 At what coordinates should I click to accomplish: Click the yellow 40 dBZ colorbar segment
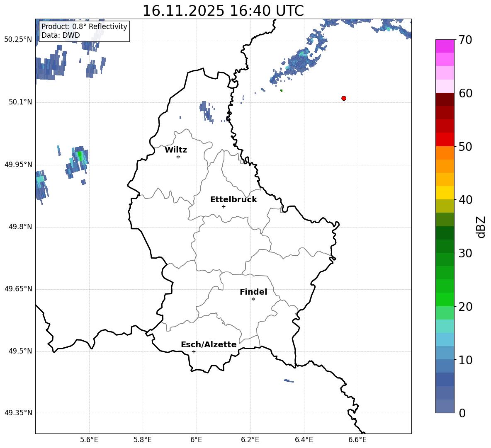coord(445,193)
